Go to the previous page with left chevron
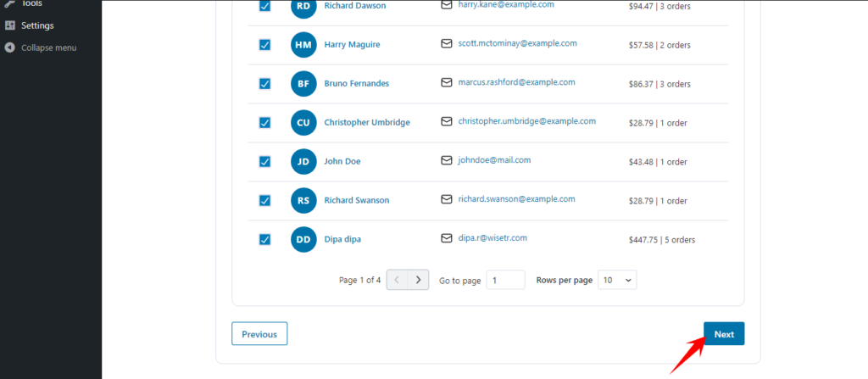 [397, 280]
